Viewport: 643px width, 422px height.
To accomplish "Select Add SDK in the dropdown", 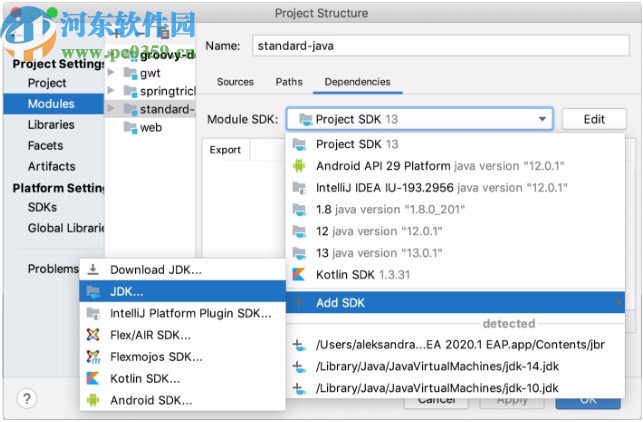I will [455, 303].
